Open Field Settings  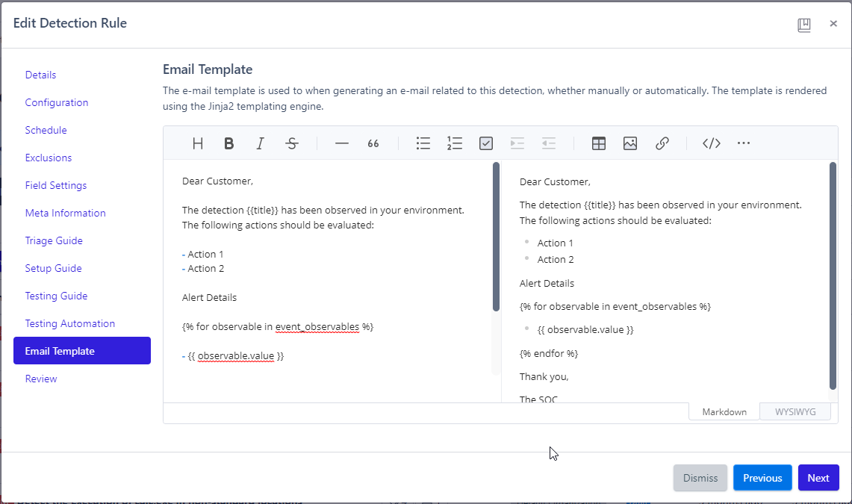[56, 186]
